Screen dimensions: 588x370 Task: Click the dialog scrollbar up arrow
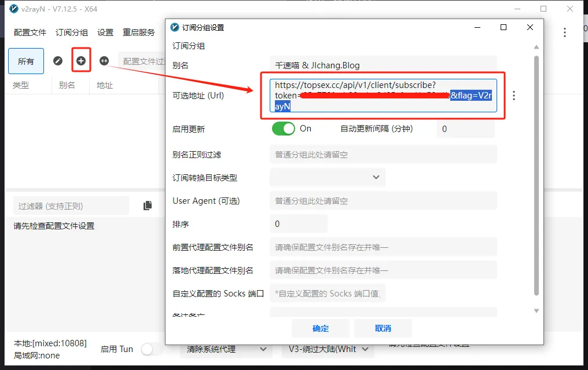tap(536, 47)
